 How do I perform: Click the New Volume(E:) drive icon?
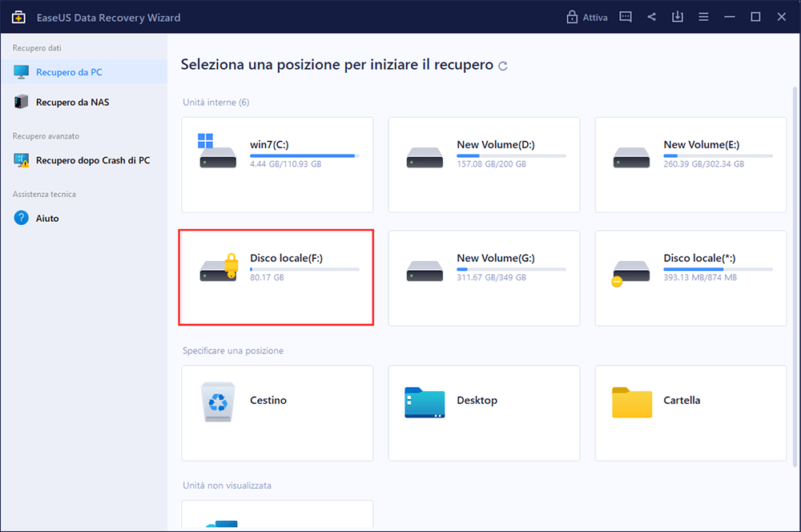[631, 157]
